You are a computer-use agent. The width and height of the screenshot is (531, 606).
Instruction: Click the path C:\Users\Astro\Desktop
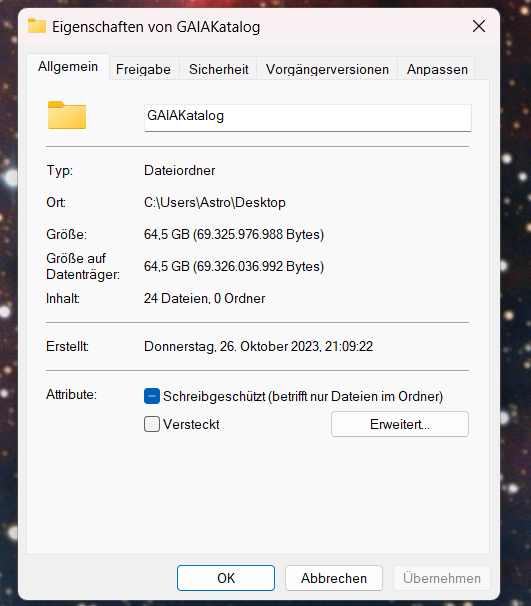click(x=215, y=203)
